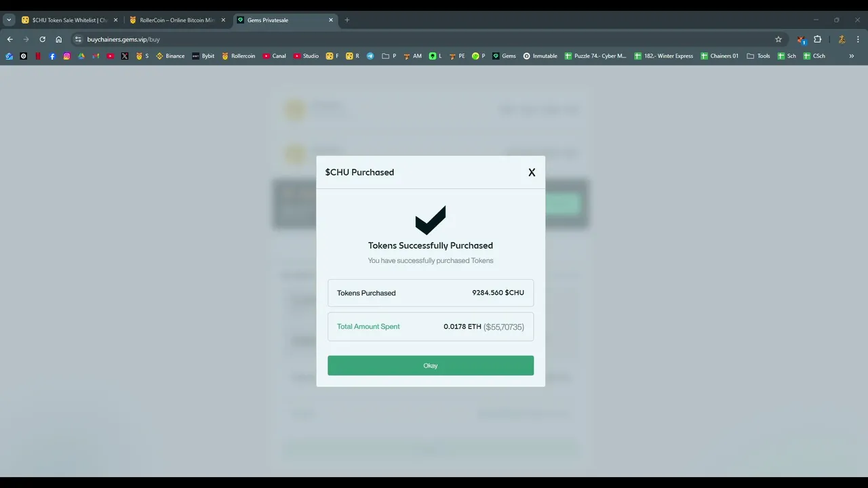Open the Netflix bookmark
868x488 pixels.
click(38, 56)
